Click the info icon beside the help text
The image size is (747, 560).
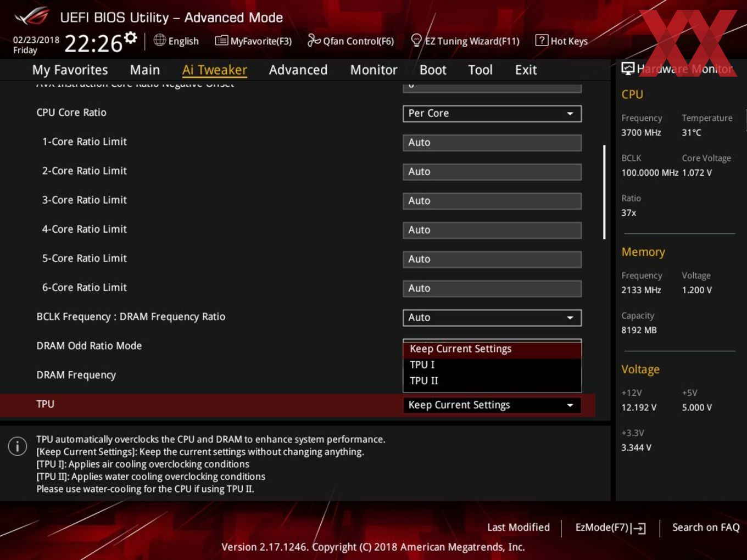tap(18, 446)
